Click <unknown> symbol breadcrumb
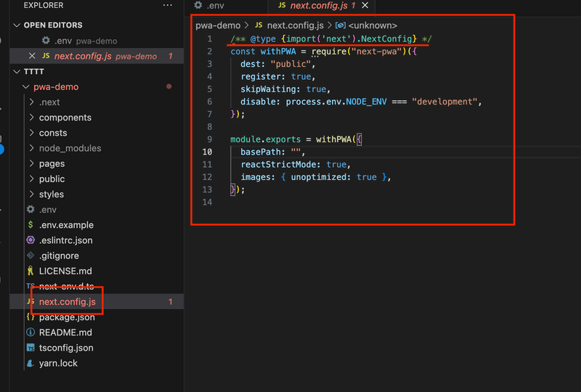This screenshot has width=581, height=392. 373,25
